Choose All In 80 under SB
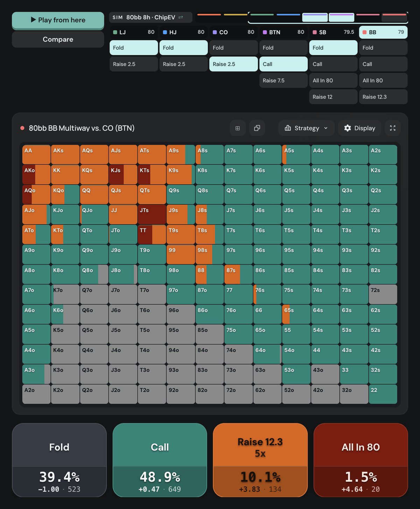The width and height of the screenshot is (420, 509). (333, 81)
